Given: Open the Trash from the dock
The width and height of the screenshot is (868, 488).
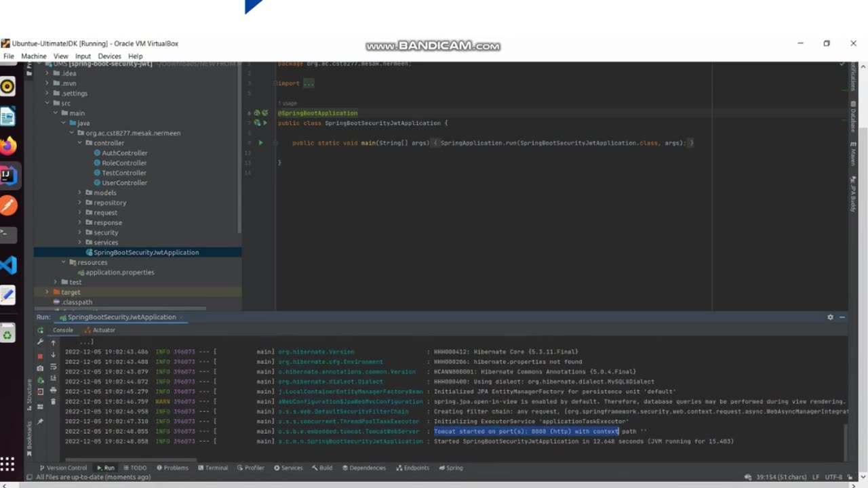Looking at the screenshot, I should pyautogui.click(x=8, y=333).
